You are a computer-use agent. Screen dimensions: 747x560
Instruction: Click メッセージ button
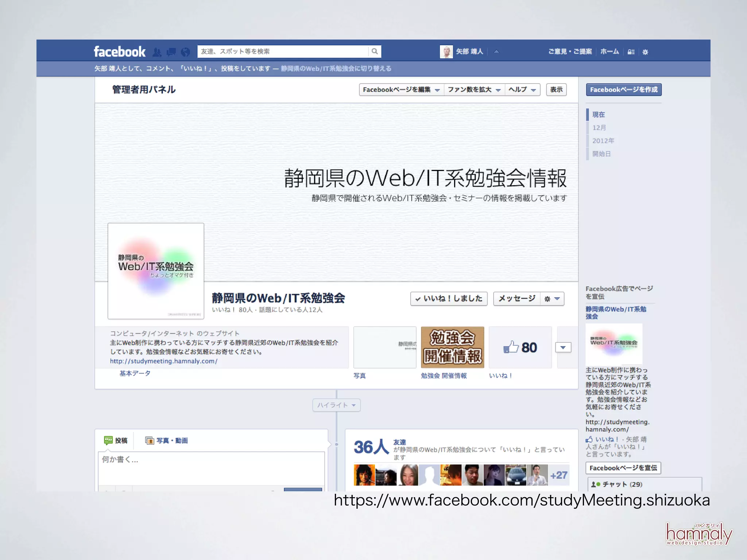pos(517,299)
